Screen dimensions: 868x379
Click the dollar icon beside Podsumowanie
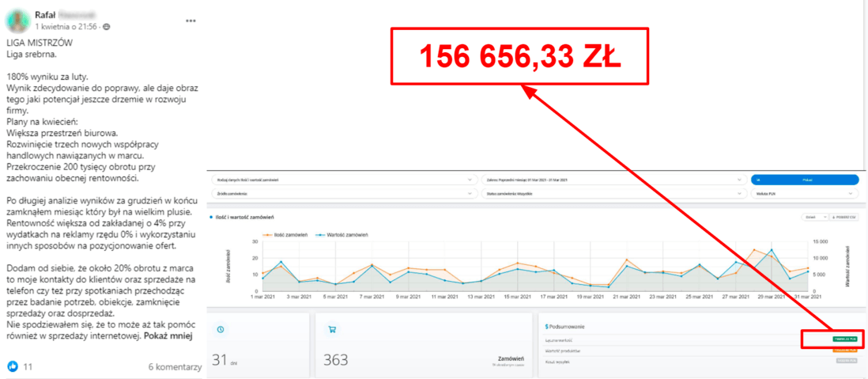(x=546, y=325)
